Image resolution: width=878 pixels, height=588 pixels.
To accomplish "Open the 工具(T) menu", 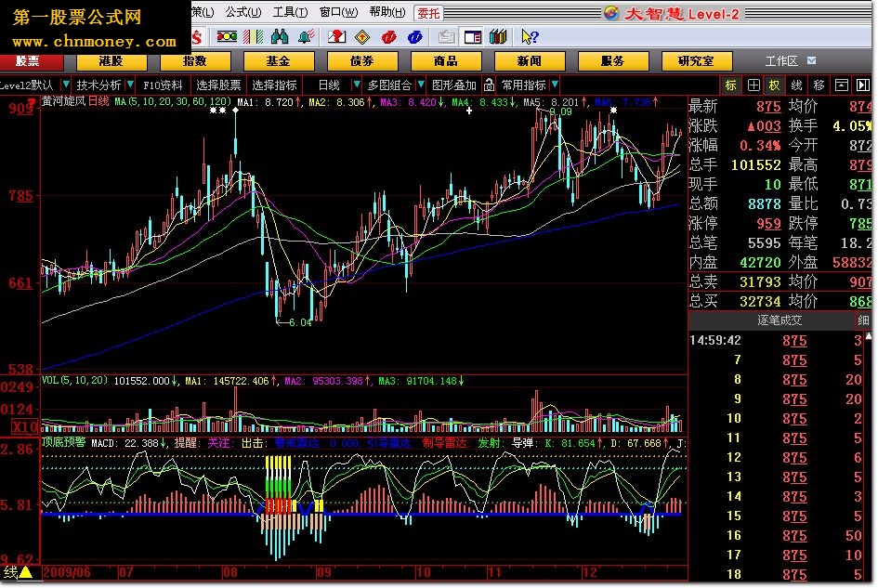I will 290,12.
